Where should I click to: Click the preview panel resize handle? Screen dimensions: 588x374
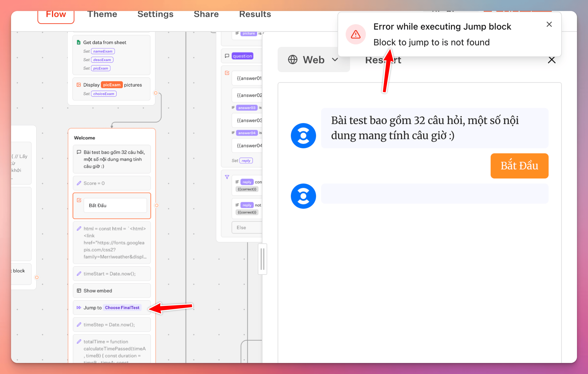pyautogui.click(x=262, y=259)
